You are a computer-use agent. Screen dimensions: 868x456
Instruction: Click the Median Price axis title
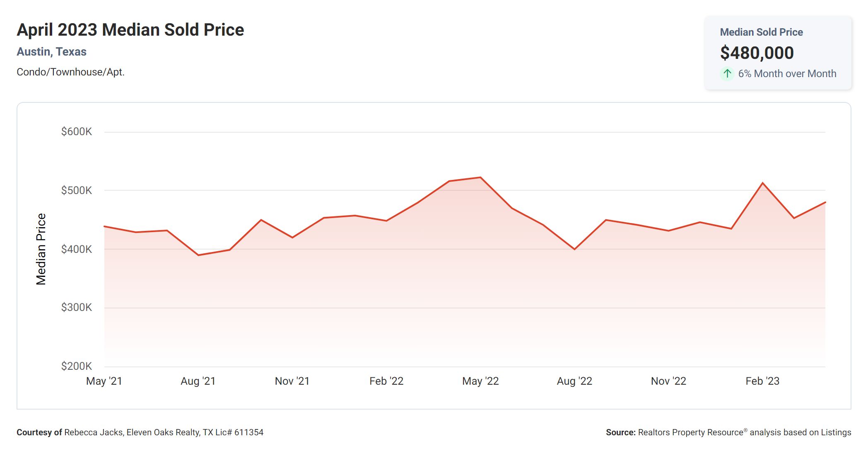41,249
